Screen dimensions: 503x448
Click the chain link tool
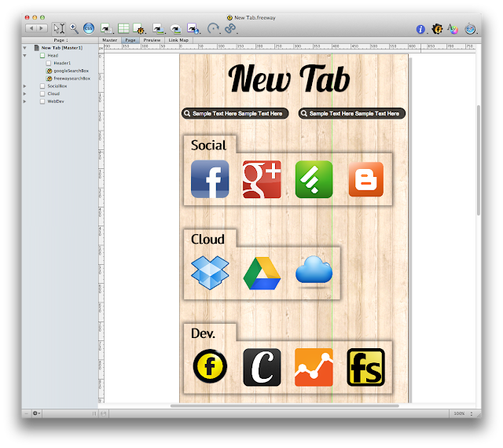[230, 28]
